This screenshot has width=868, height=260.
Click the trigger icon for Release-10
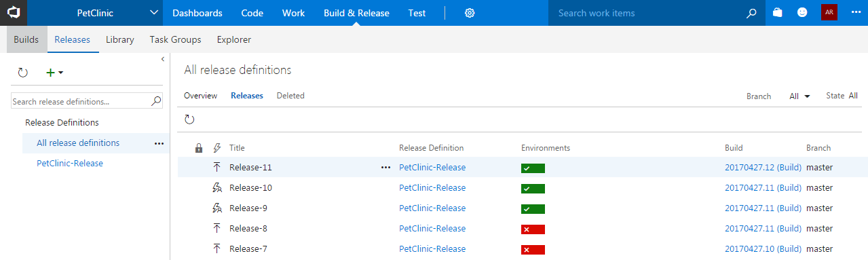pyautogui.click(x=217, y=187)
